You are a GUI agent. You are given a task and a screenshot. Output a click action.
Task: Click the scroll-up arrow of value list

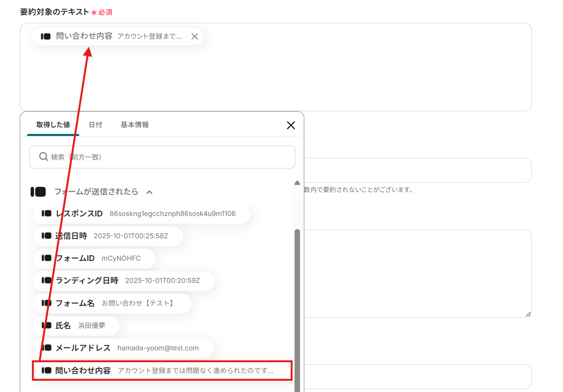pyautogui.click(x=297, y=183)
